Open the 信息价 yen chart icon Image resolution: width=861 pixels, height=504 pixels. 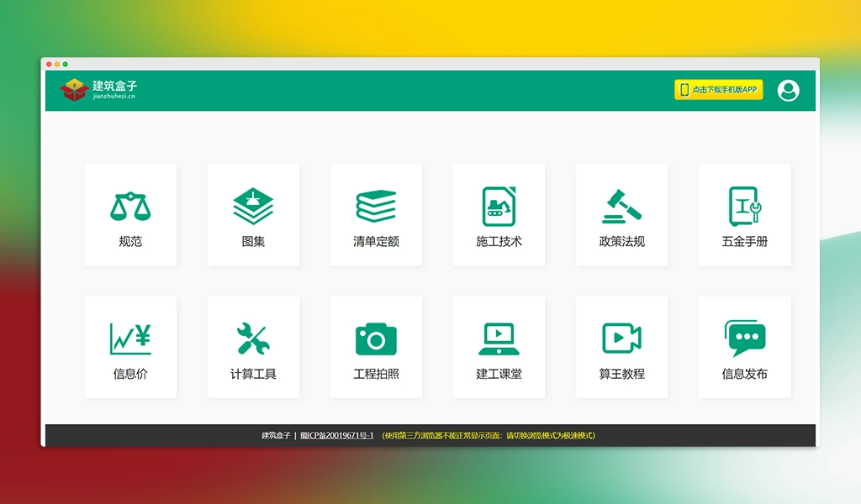tap(130, 339)
